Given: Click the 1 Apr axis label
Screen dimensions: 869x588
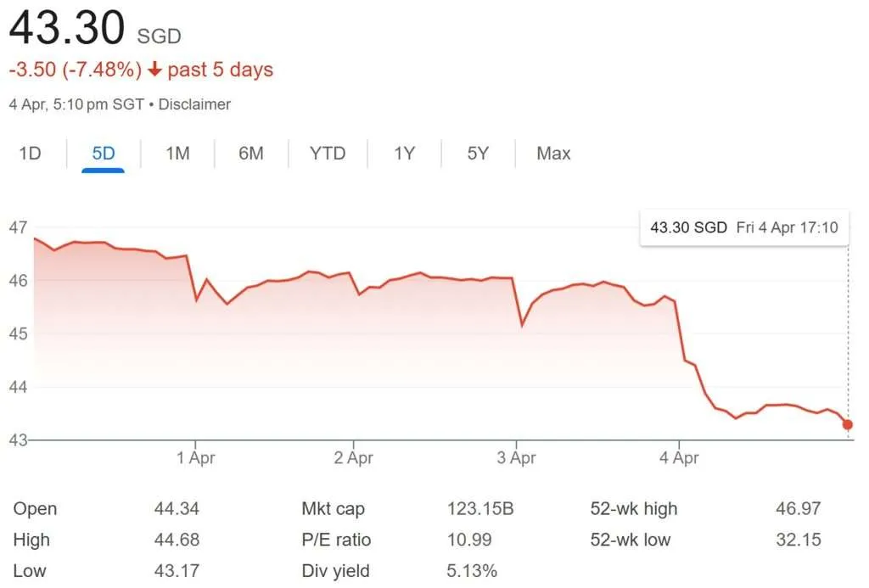Looking at the screenshot, I should tap(196, 458).
